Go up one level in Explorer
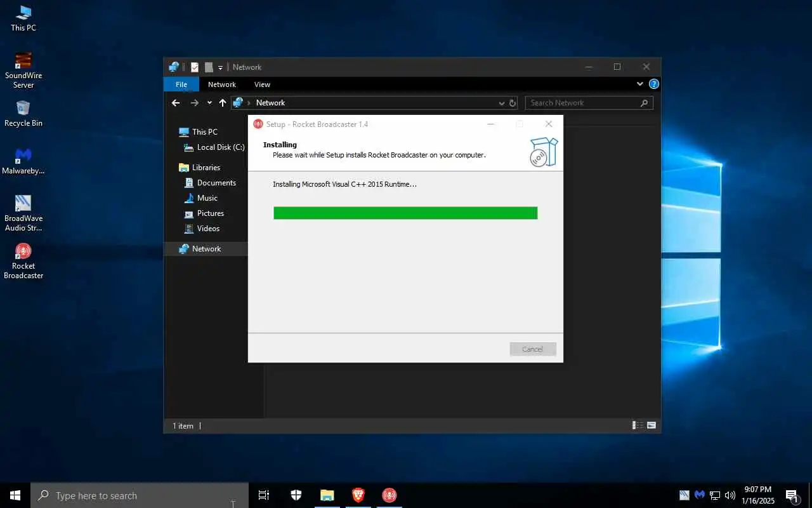This screenshot has height=508, width=812. tap(223, 103)
